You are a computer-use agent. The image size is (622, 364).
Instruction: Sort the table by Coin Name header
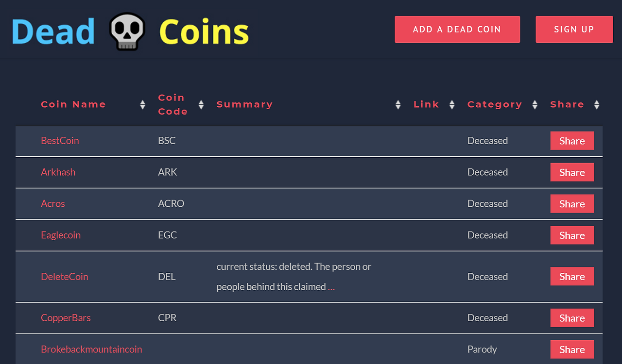[x=73, y=104]
